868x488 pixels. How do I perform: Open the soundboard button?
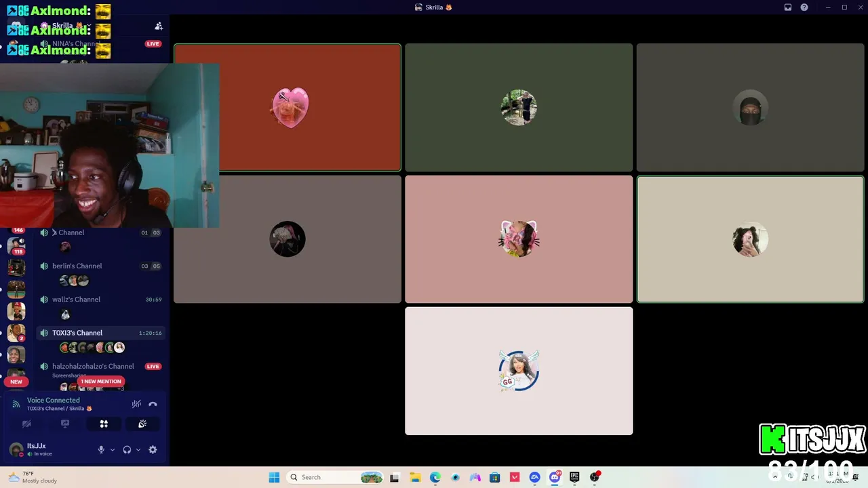click(142, 424)
